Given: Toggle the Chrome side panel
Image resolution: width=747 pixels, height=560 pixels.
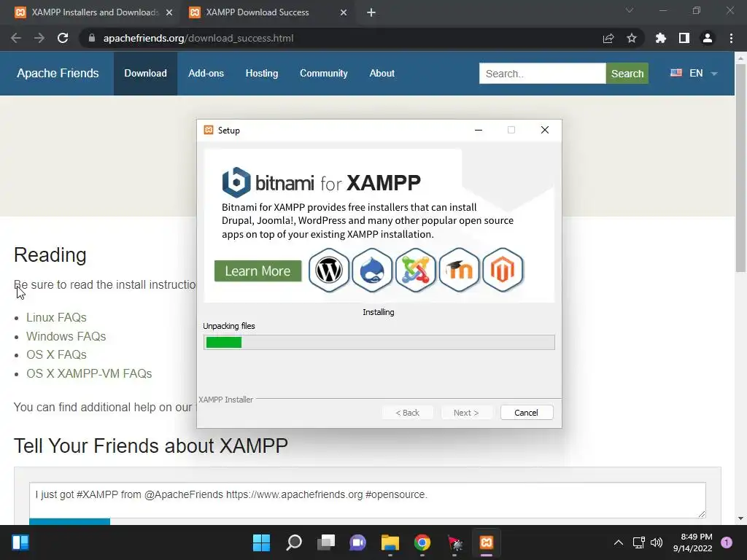Looking at the screenshot, I should click(684, 38).
